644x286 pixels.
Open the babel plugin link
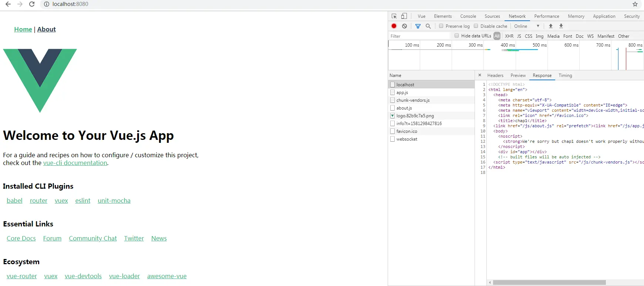point(14,201)
